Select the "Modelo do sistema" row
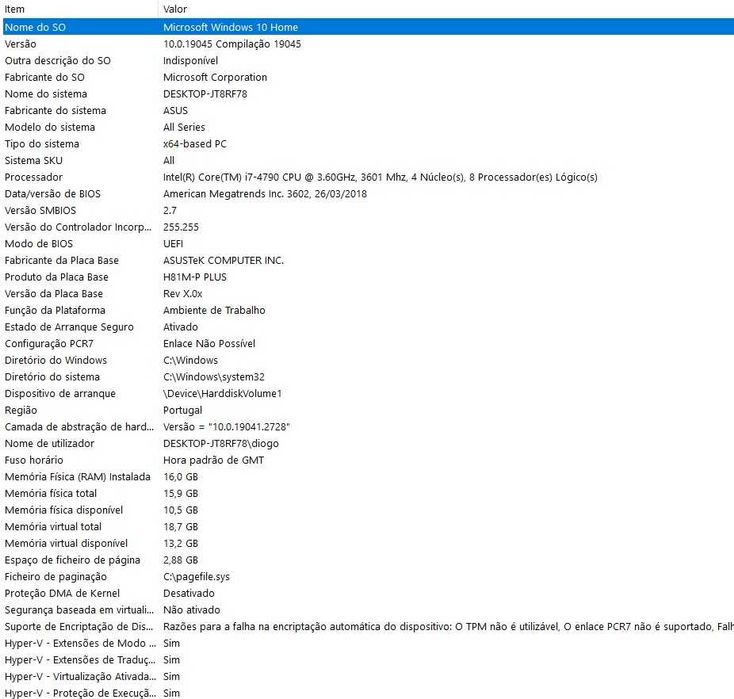The height and width of the screenshot is (699, 734). [368, 127]
